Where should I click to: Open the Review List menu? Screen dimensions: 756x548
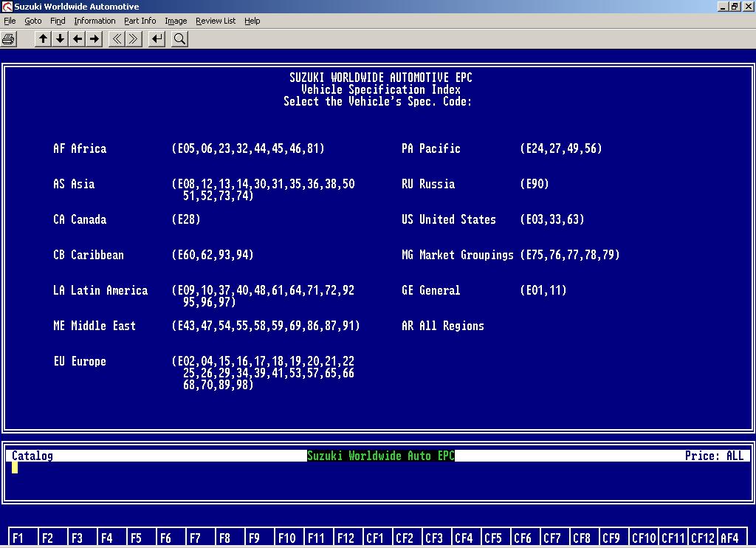(x=216, y=21)
